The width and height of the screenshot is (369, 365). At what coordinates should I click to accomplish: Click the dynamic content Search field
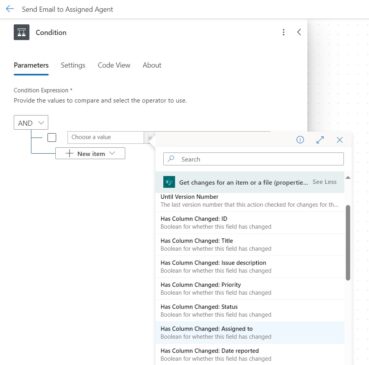click(x=253, y=159)
